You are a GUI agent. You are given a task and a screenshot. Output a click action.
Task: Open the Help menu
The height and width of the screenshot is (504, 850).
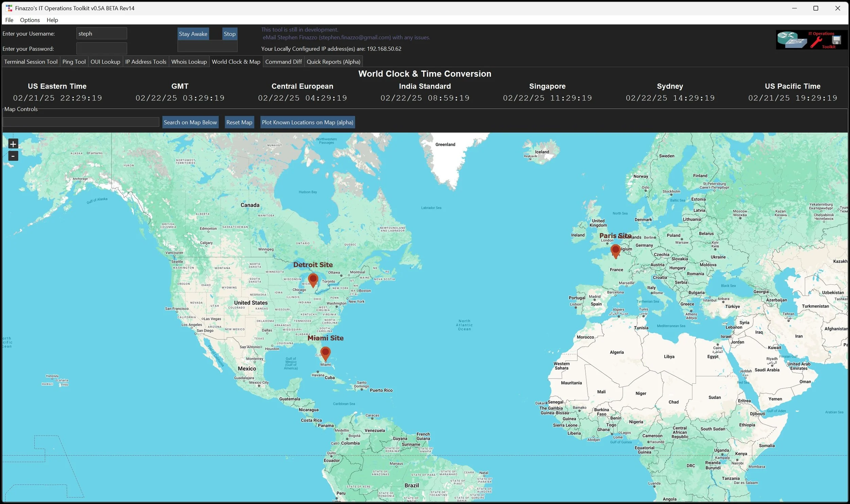(x=52, y=20)
